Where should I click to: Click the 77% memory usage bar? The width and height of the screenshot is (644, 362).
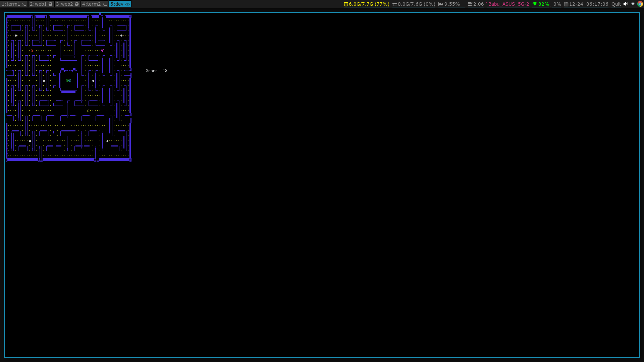coord(381,4)
